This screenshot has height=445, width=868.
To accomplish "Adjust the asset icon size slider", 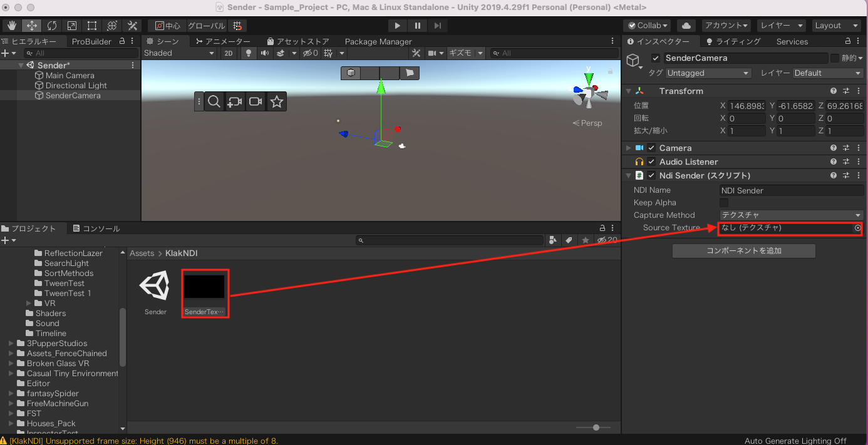I will click(596, 427).
